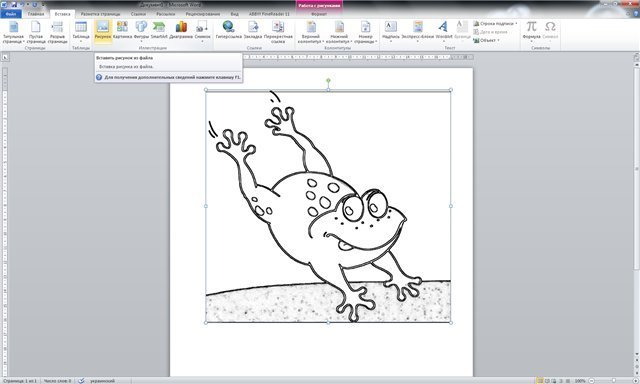Insert a Надпись text box
Image resolution: width=640 pixels, height=384 pixels.
click(391, 31)
